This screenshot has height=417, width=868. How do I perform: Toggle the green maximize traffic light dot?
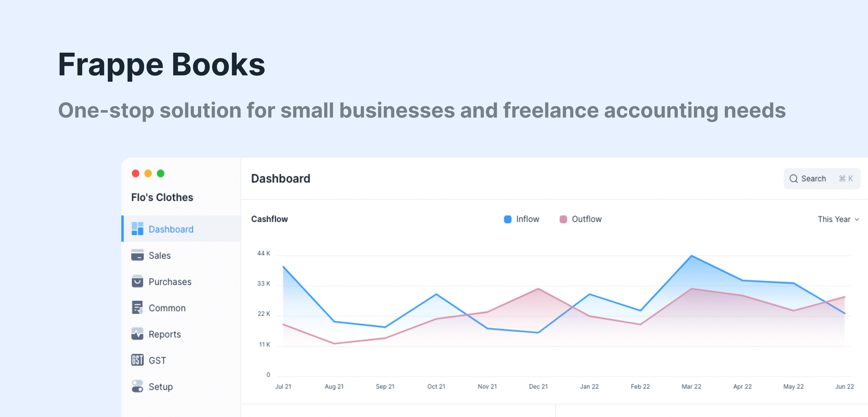point(161,173)
